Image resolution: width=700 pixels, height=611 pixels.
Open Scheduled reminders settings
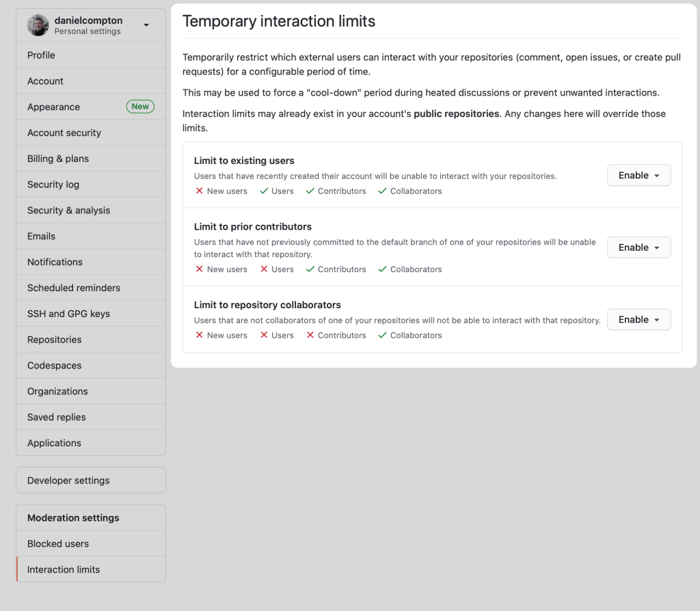click(x=74, y=288)
